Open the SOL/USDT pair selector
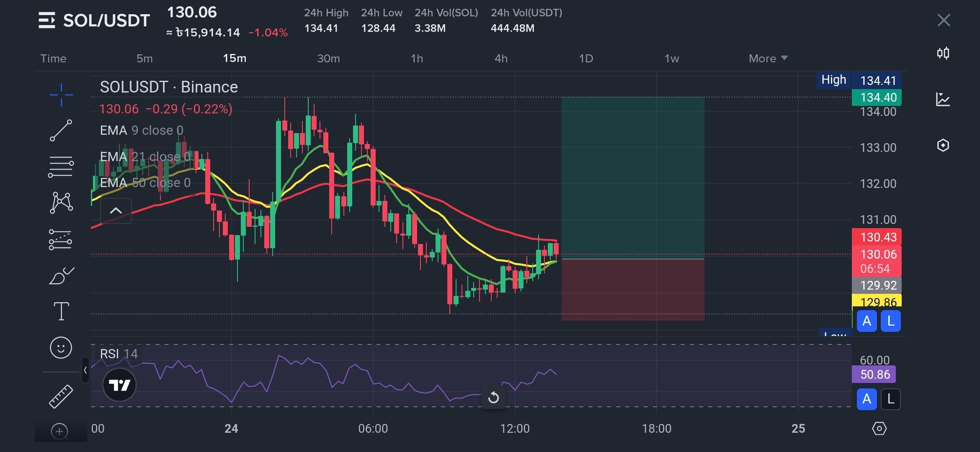Viewport: 980px width, 452px height. 106,20
